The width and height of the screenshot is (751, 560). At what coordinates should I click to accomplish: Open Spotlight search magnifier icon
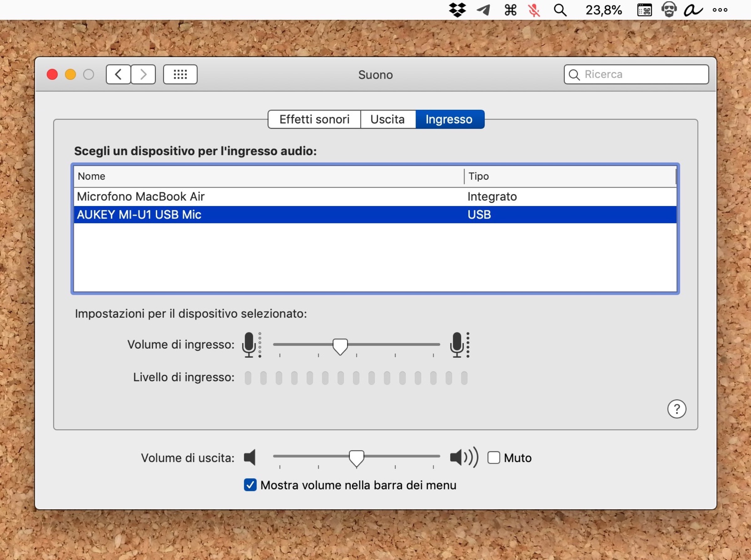tap(560, 10)
